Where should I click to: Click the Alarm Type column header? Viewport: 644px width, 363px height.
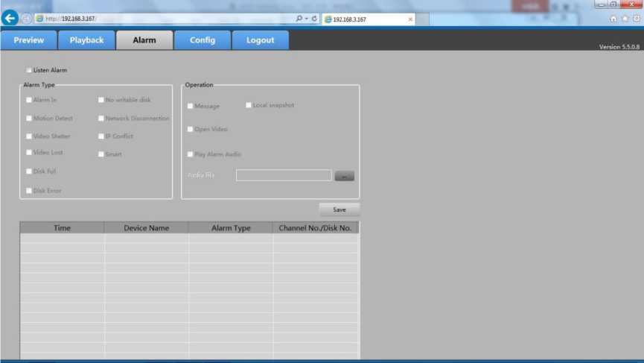coord(231,228)
